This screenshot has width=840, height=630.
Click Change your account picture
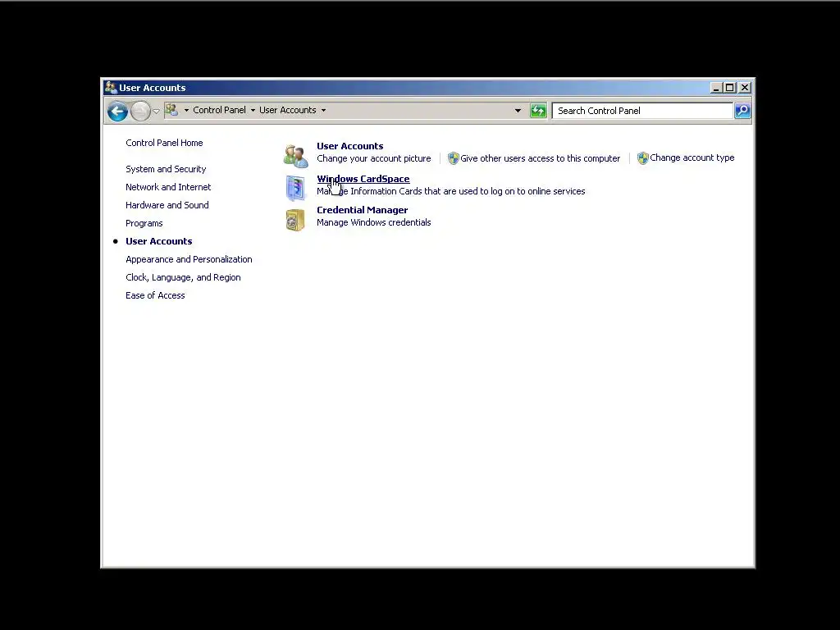[x=373, y=158]
